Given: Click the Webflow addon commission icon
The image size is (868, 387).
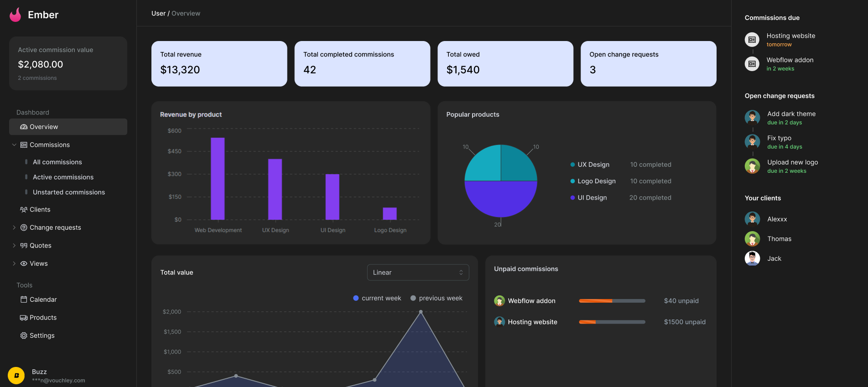Looking at the screenshot, I should (x=752, y=64).
